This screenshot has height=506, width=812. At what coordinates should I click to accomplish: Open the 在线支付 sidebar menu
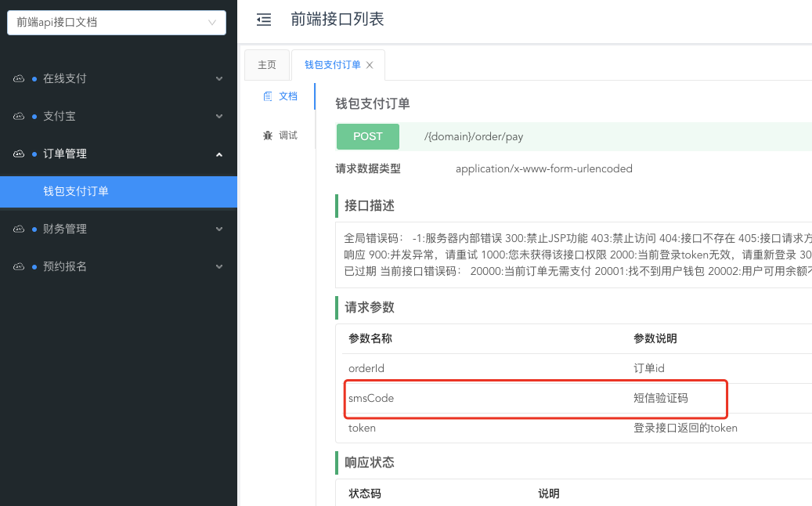[118, 79]
